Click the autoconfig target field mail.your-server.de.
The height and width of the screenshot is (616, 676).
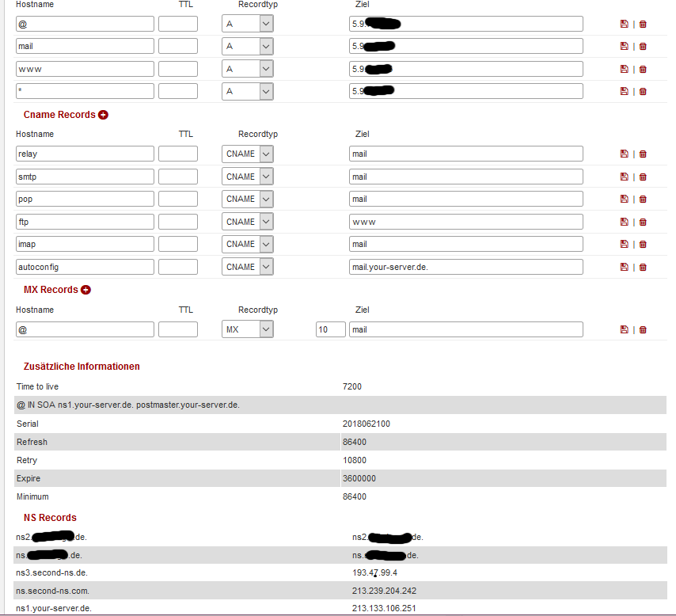(465, 267)
